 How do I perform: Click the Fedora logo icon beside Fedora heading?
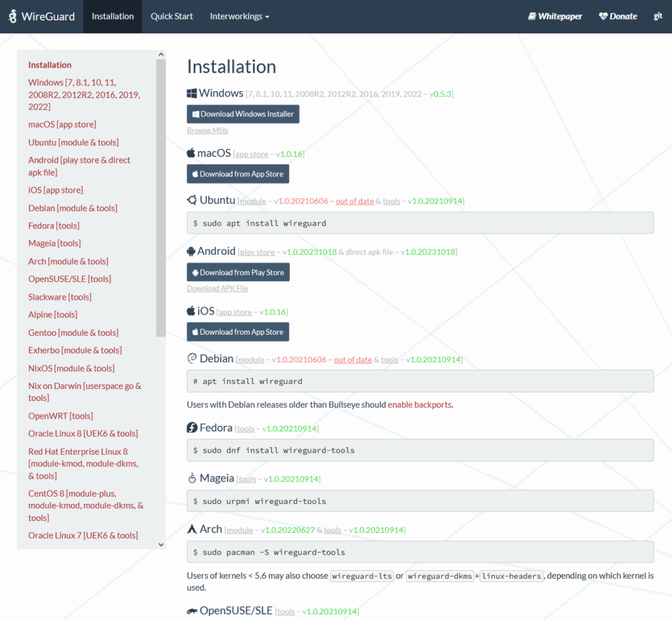pyautogui.click(x=192, y=428)
